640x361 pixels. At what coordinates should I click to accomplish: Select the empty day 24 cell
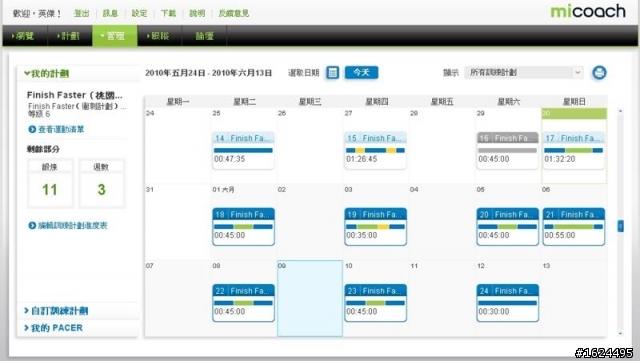pyautogui.click(x=178, y=146)
